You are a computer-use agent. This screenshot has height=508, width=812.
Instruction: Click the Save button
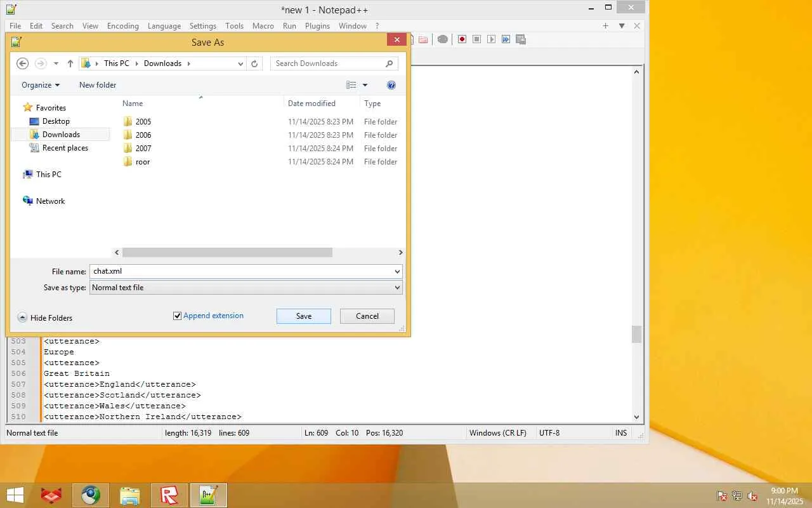click(304, 316)
